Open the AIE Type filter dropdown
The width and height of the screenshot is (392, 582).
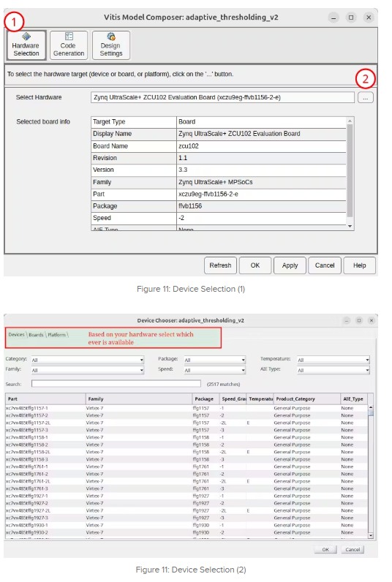coord(333,370)
